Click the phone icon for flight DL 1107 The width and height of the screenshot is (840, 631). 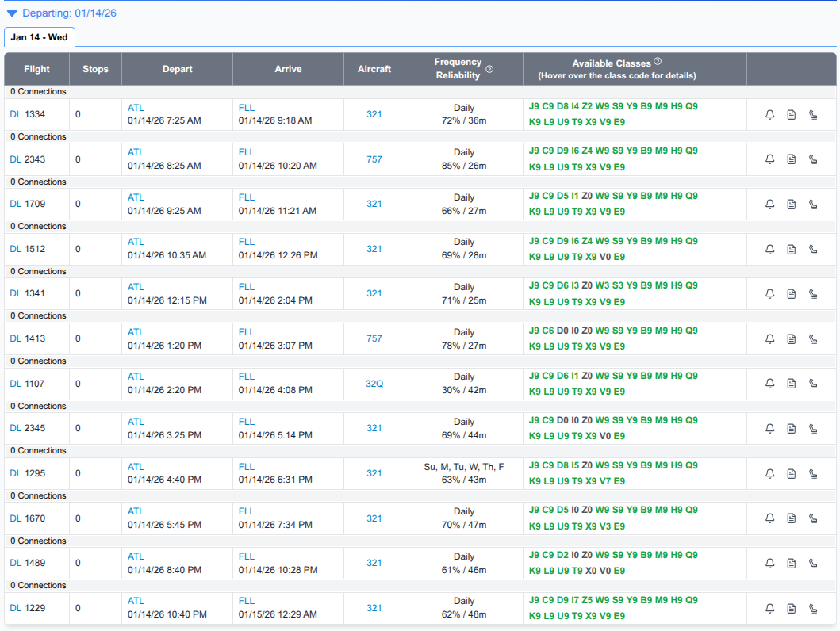[x=812, y=383]
